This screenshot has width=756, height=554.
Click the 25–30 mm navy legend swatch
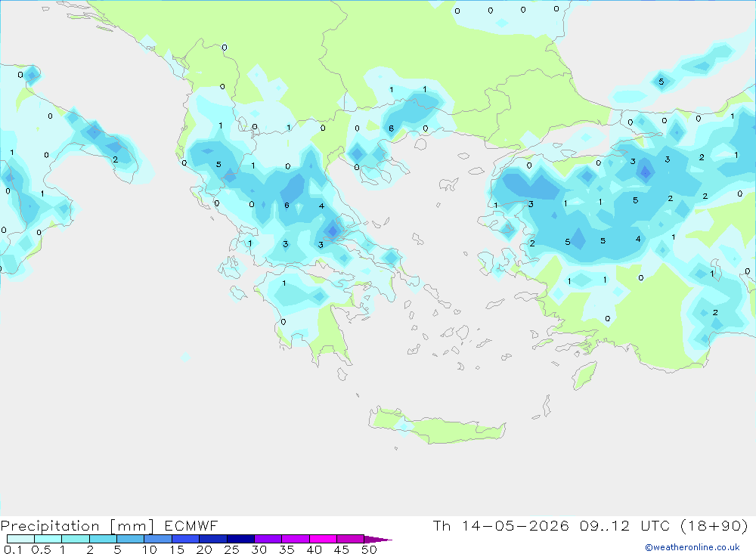(240, 539)
